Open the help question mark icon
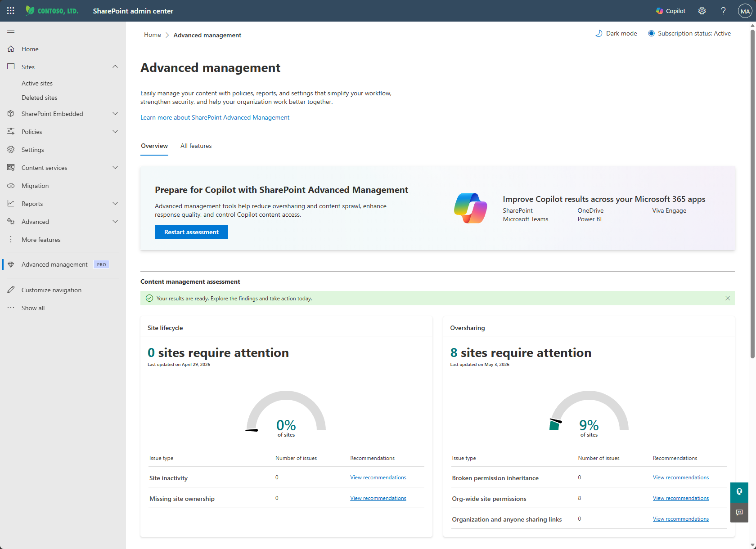This screenshot has width=756, height=549. tap(723, 11)
